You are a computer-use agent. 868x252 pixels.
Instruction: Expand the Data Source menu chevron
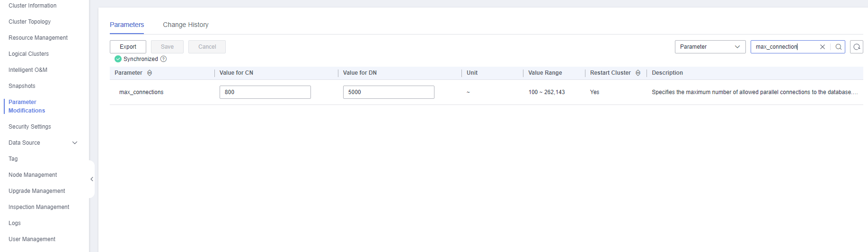74,143
